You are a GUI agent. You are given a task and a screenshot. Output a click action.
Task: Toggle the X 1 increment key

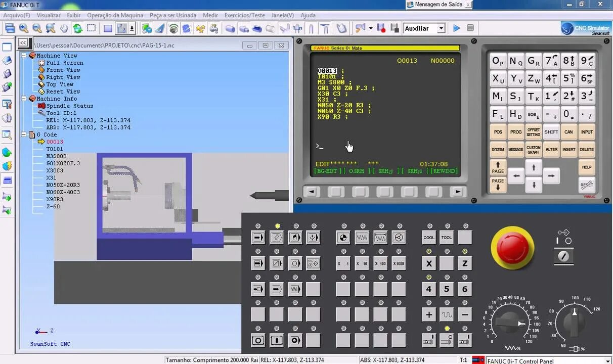343,263
